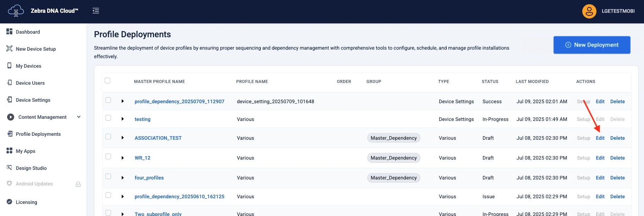Expand the WR_12 row disclosure triangle
Image resolution: width=644 pixels, height=216 pixels.
click(x=122, y=158)
